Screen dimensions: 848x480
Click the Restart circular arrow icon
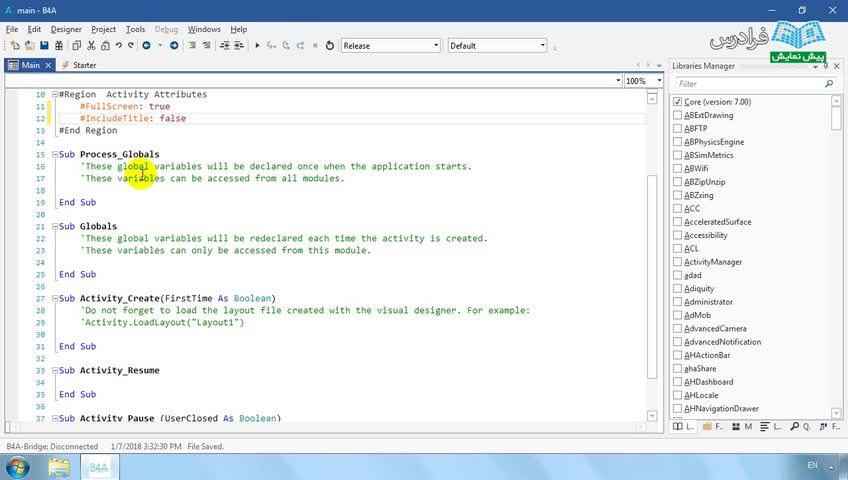coord(329,46)
